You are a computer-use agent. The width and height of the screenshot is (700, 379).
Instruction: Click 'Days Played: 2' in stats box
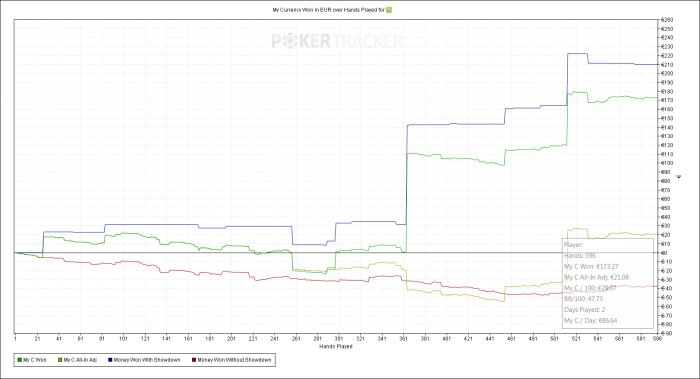pyautogui.click(x=584, y=310)
